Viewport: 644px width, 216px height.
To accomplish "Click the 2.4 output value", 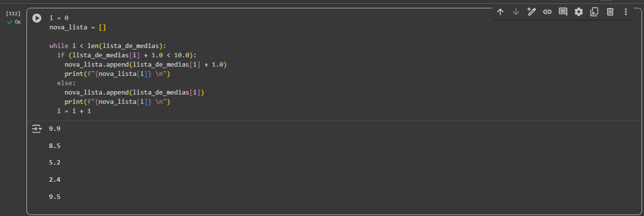I will tap(54, 180).
